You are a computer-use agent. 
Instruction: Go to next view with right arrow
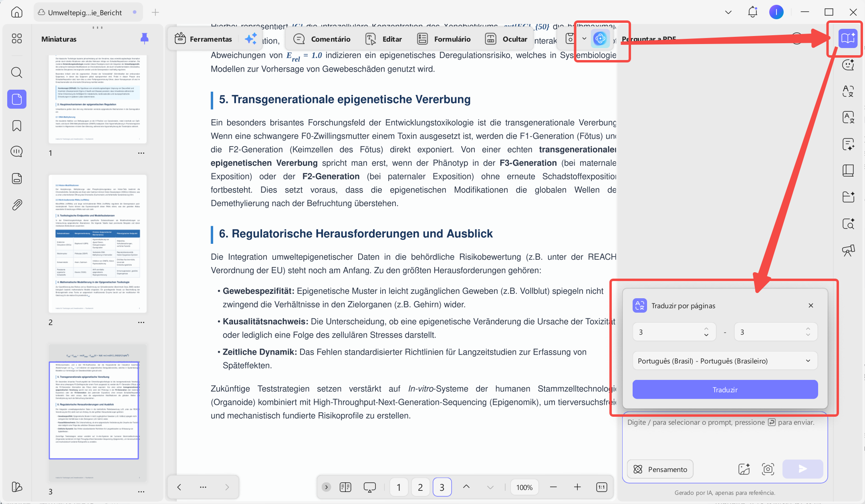[227, 487]
